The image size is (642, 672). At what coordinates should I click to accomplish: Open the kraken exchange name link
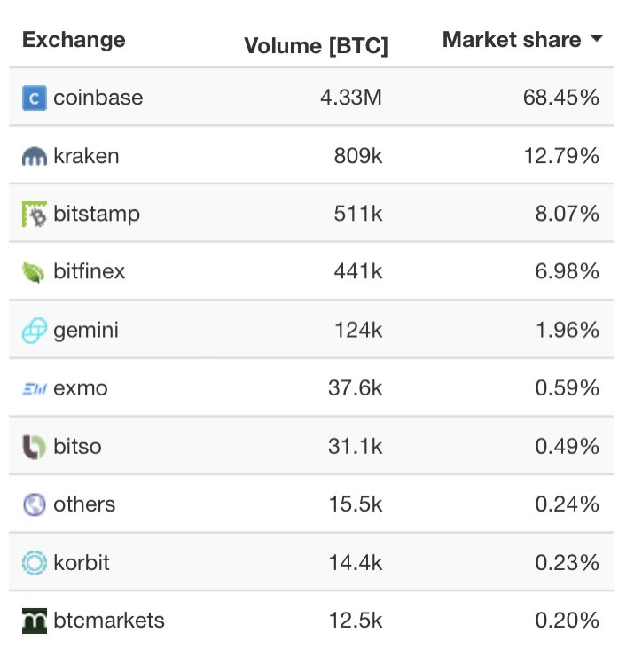(86, 156)
